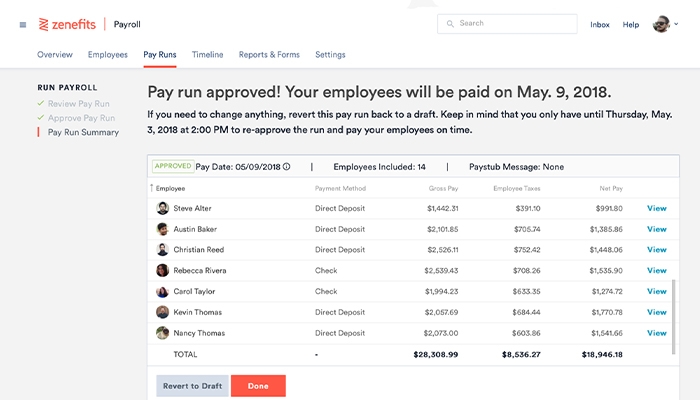
Task: View Carol Taylor's pay details
Action: pos(657,292)
